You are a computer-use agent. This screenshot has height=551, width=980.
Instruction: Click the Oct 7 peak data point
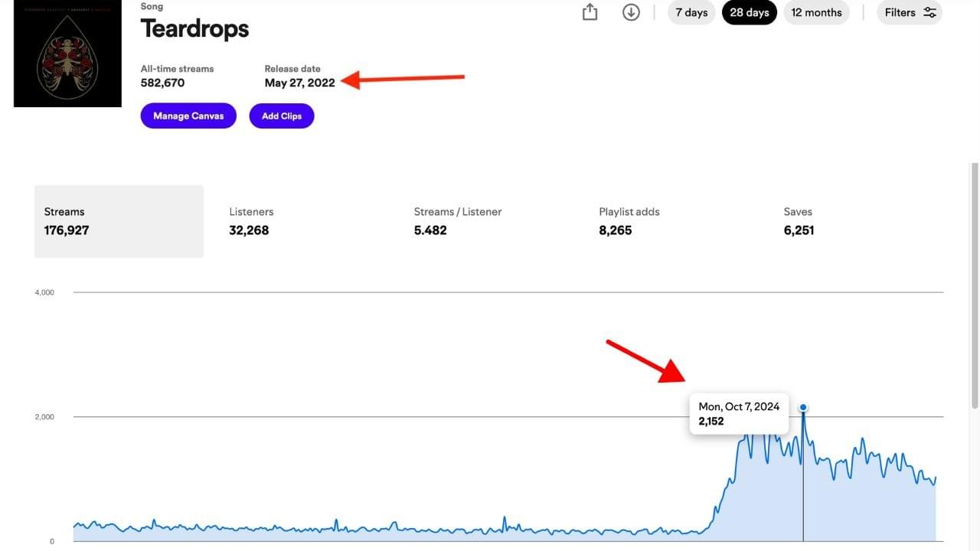[803, 408]
